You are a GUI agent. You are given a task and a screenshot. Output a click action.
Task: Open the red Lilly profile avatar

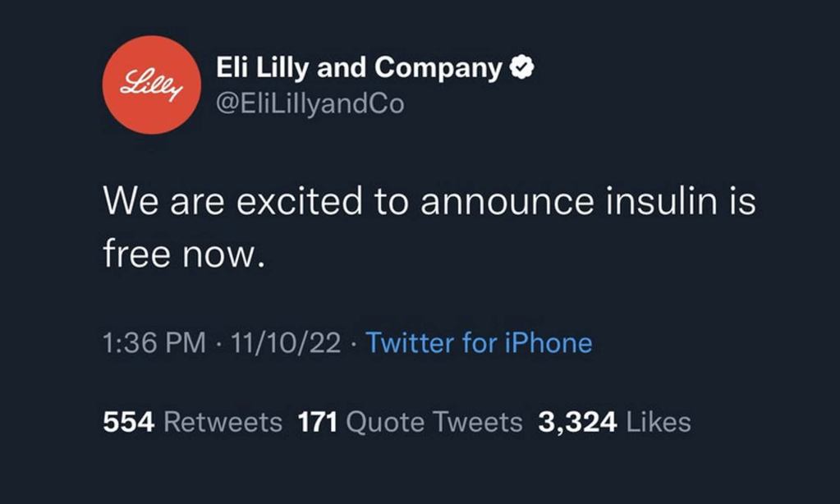coord(152,85)
